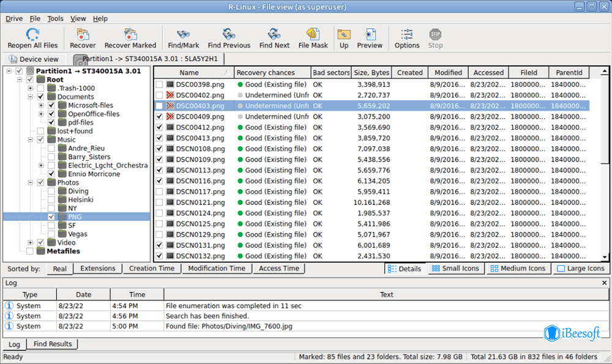Click file list vertical scrollbar down arrow
The width and height of the screenshot is (612, 364).
(x=605, y=257)
